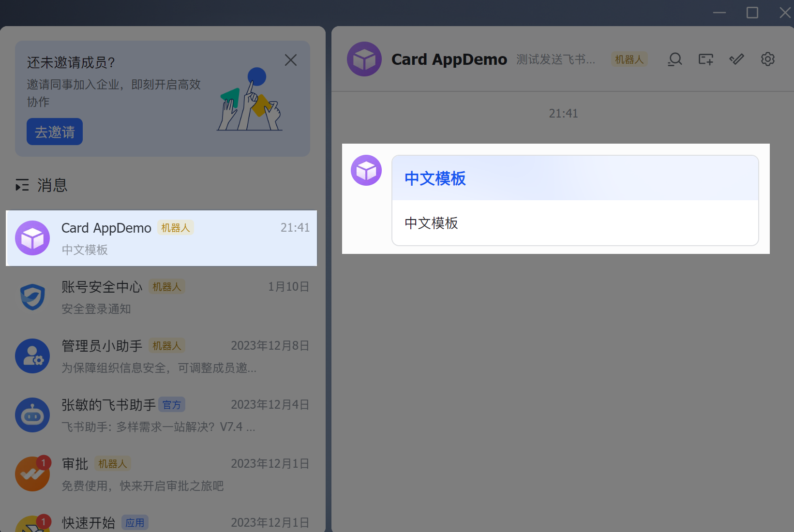Click the bot avatar beside the card message
Screen dimensions: 794x532
[x=366, y=170]
